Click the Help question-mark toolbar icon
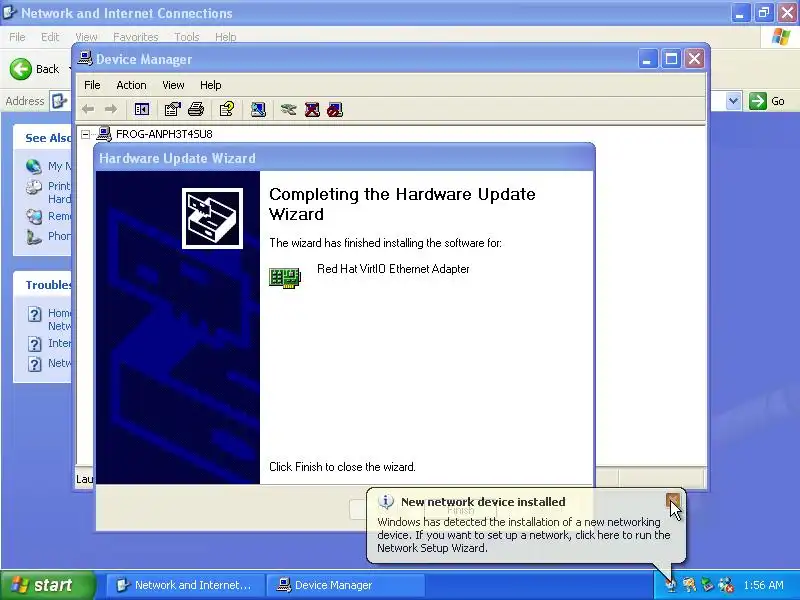Image resolution: width=800 pixels, height=600 pixels. pyautogui.click(x=227, y=109)
